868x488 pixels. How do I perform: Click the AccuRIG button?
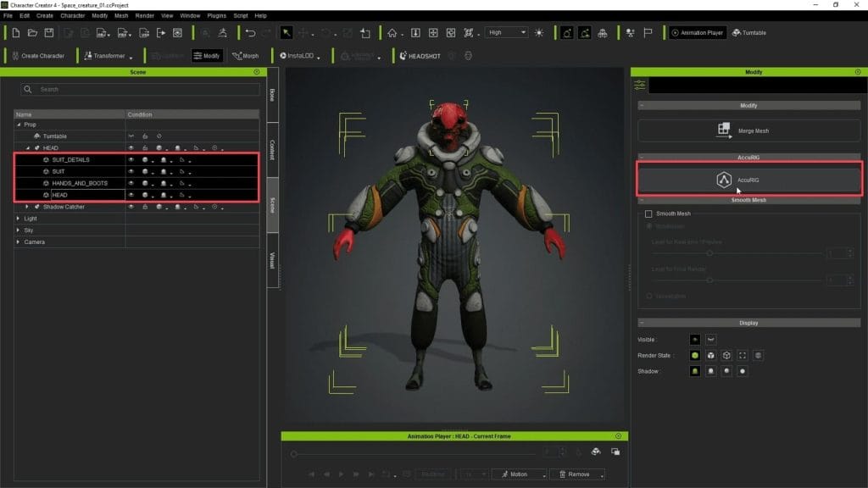pyautogui.click(x=749, y=179)
